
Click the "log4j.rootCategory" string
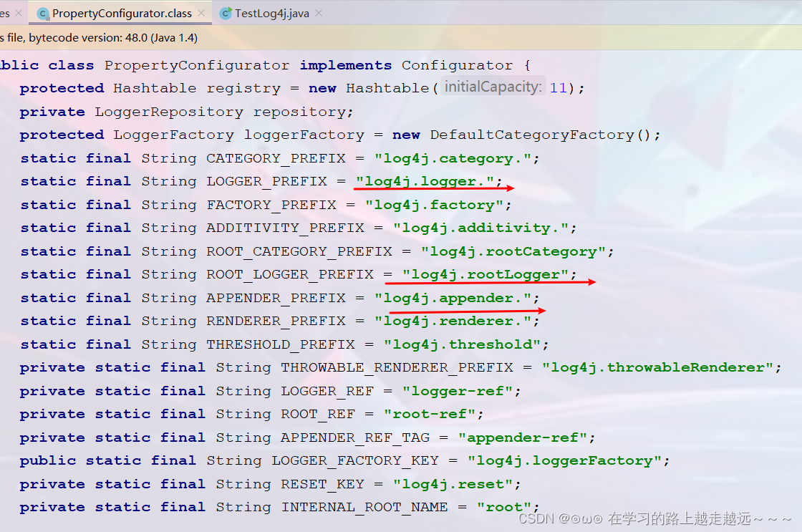(513, 251)
